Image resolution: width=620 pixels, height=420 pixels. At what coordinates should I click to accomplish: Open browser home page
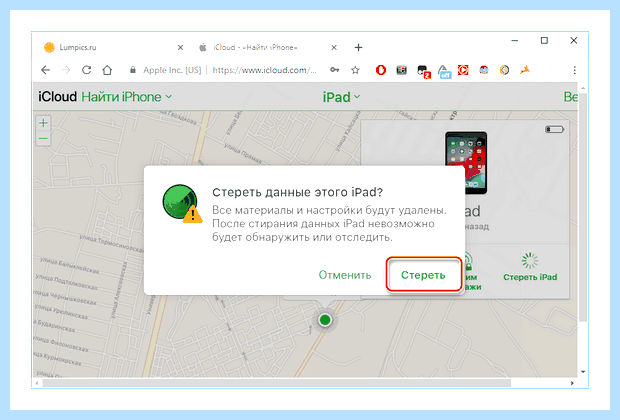(107, 70)
